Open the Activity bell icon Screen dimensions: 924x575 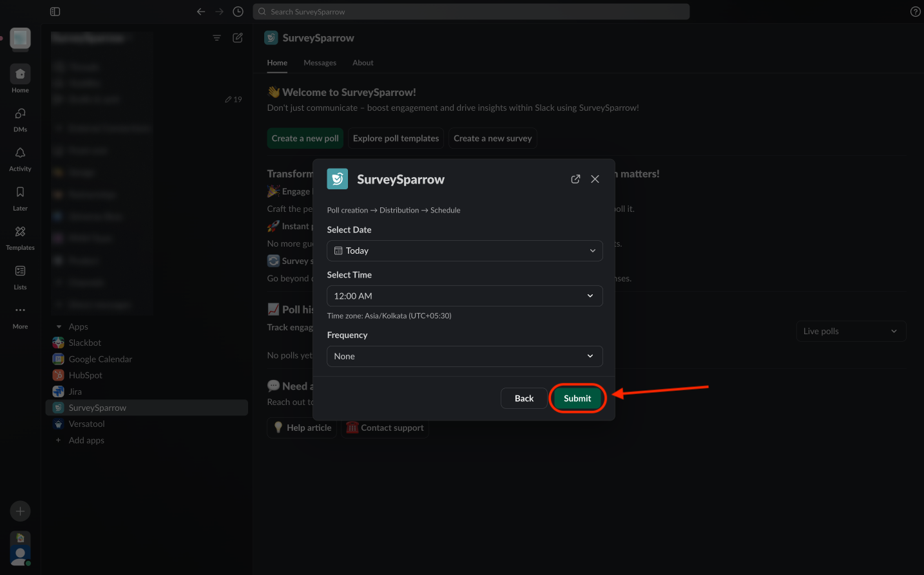(x=20, y=154)
